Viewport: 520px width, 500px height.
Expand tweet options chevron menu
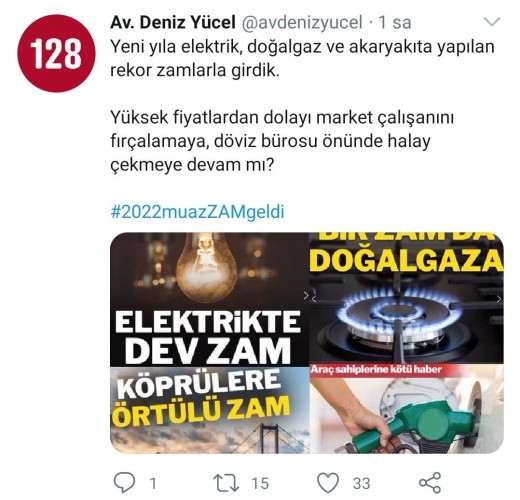click(x=492, y=22)
